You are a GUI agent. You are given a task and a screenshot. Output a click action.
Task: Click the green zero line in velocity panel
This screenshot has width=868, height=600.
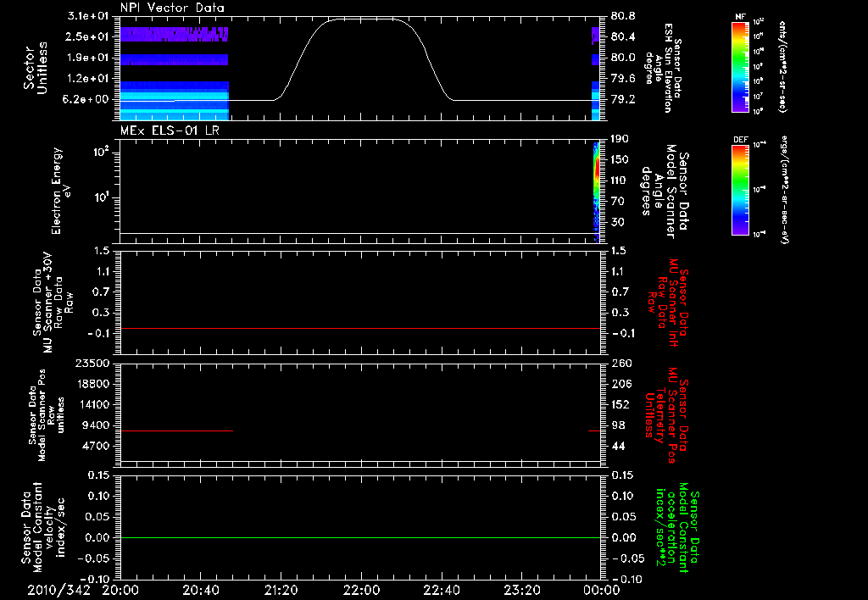(x=360, y=537)
